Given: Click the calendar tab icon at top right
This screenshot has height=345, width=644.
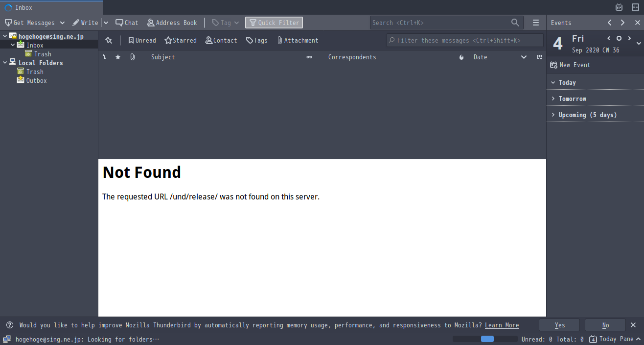Looking at the screenshot, I should (619, 7).
